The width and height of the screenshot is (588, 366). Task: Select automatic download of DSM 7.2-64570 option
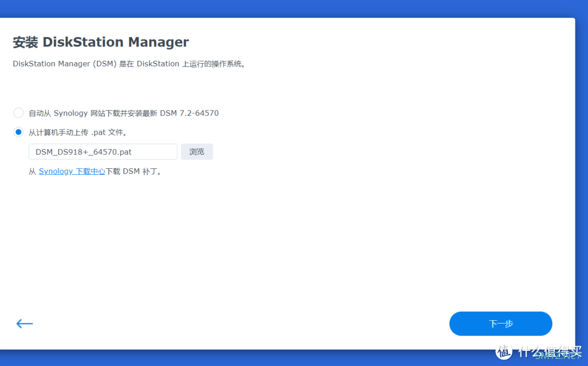pos(19,113)
